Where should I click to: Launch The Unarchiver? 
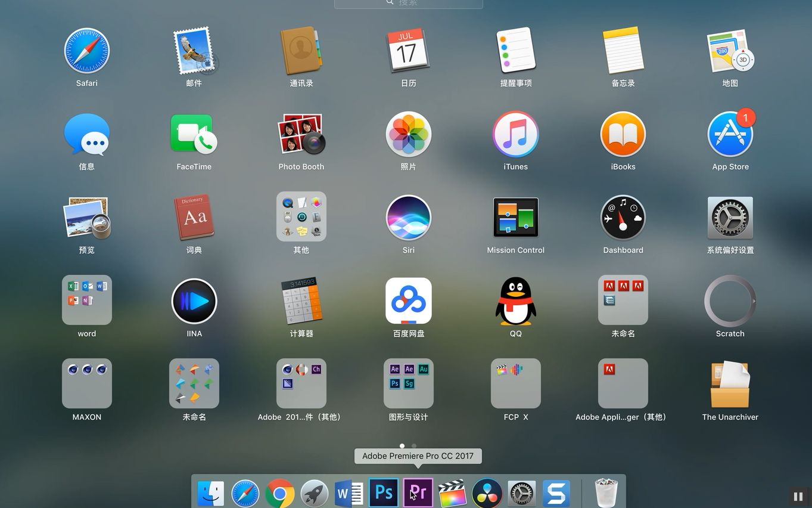click(x=730, y=385)
